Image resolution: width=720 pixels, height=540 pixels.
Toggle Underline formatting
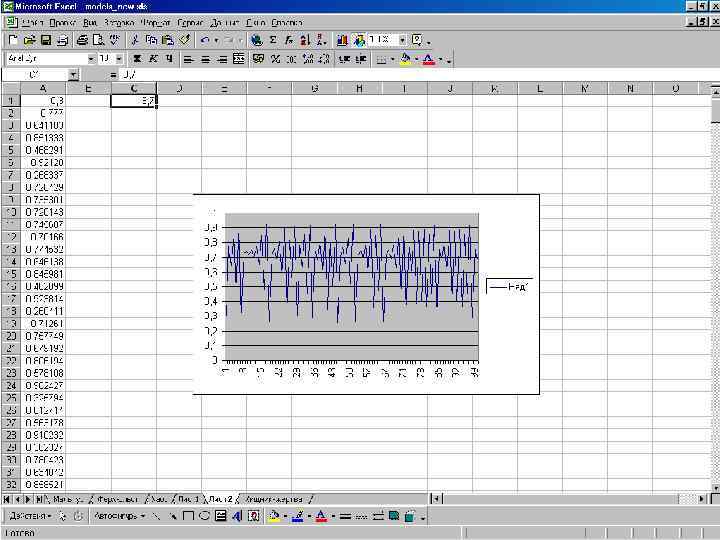[169, 59]
